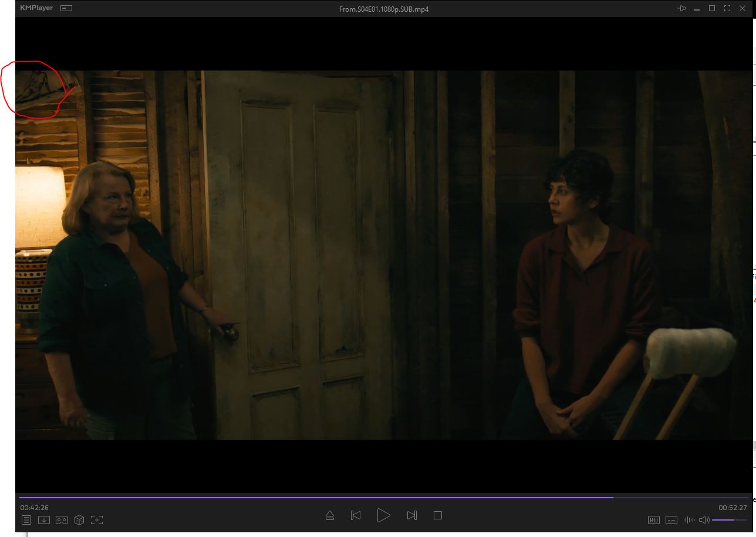Seek on the purple progress bar

tap(383, 498)
